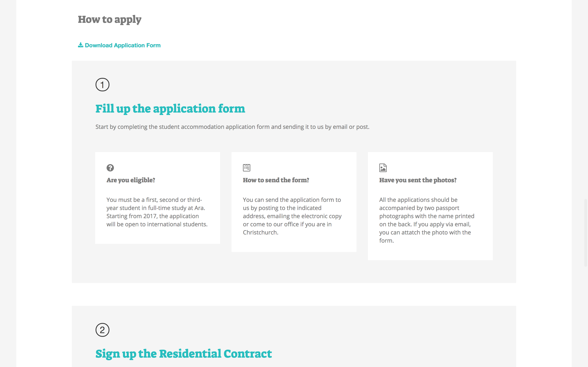Click the "Have you sent the photos?" title

coord(418,180)
